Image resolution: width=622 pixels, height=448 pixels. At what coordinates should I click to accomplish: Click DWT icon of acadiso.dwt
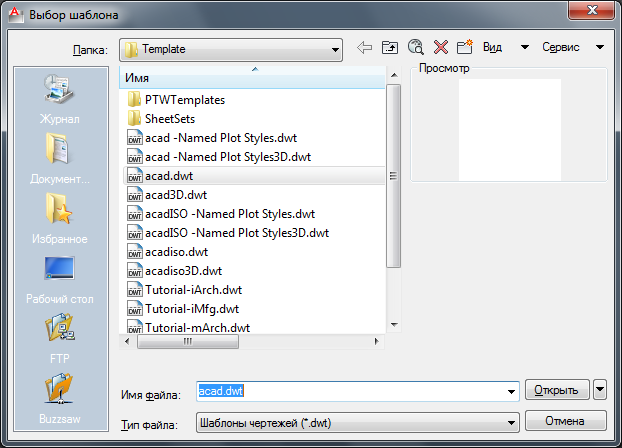click(135, 252)
